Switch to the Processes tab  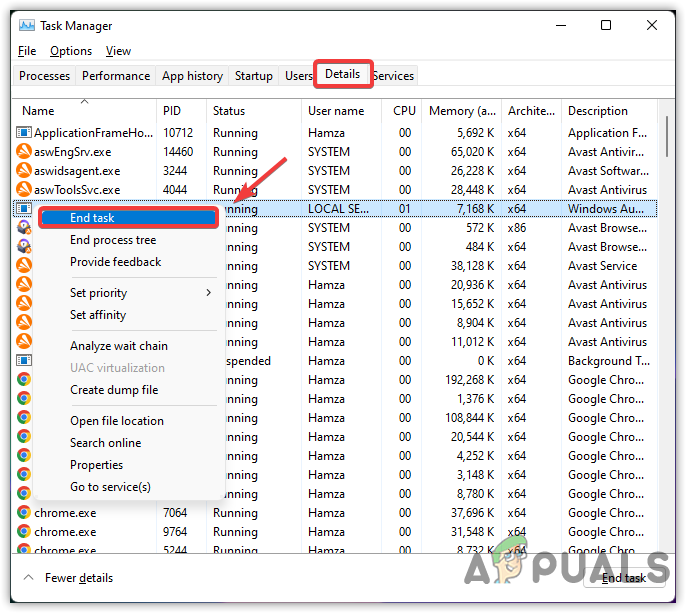pyautogui.click(x=44, y=76)
